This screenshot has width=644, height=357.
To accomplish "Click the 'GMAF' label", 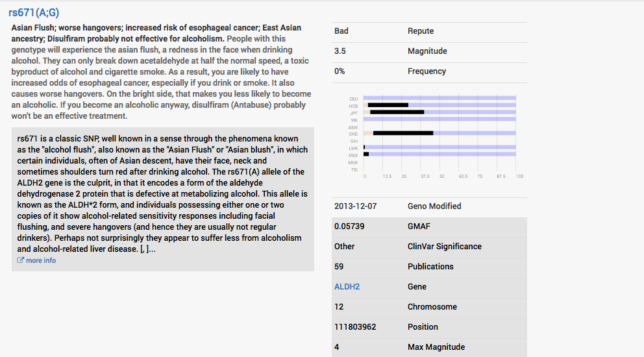I will 419,227.
